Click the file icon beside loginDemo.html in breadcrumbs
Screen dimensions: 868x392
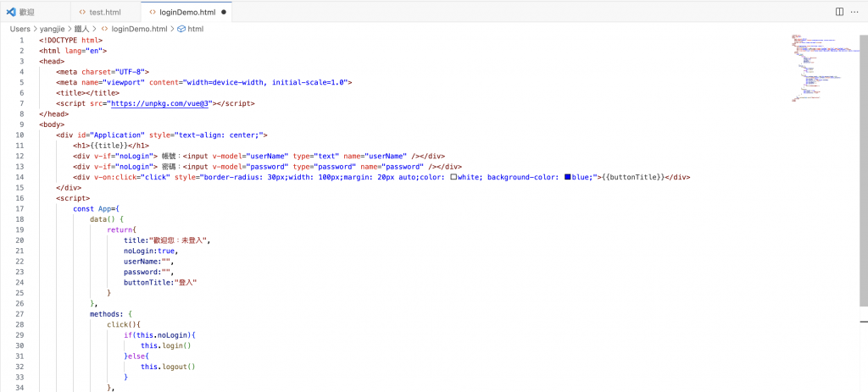click(104, 30)
